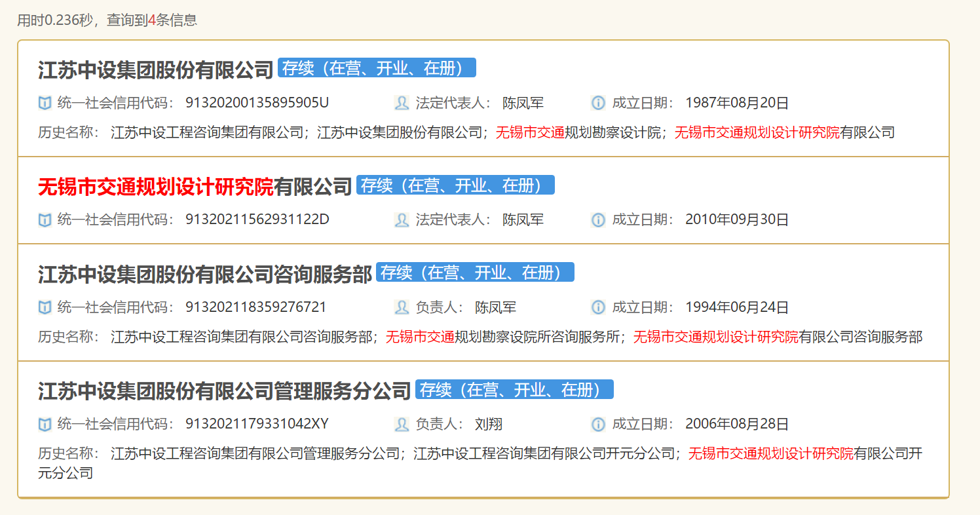Click the info icon beside 成立日期 1987年08月20日

[x=598, y=103]
